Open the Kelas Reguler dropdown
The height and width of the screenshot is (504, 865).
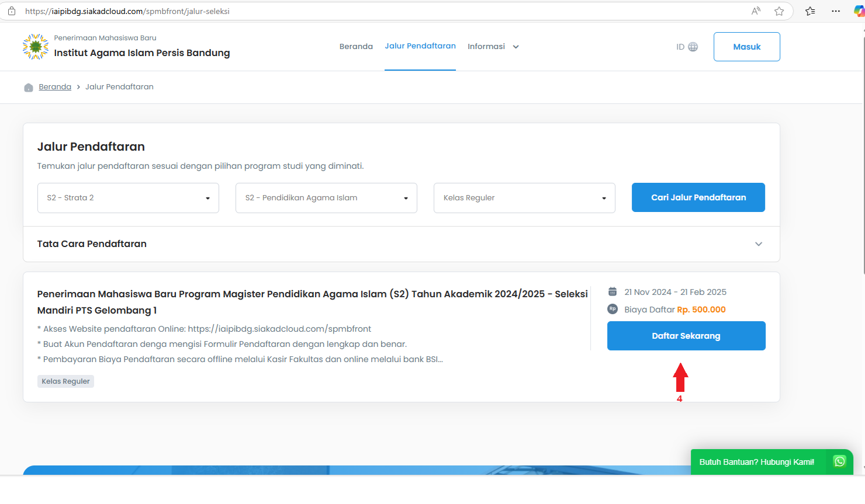pyautogui.click(x=524, y=198)
